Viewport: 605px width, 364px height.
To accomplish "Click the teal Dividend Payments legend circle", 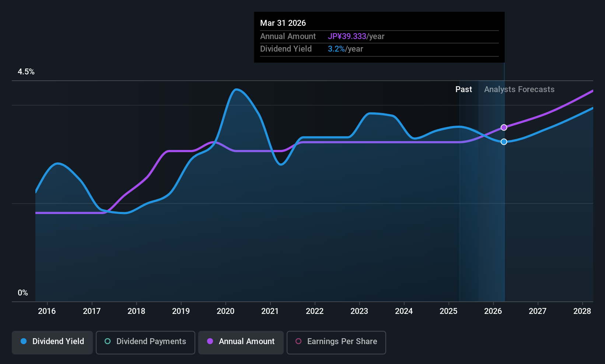I will click(108, 341).
